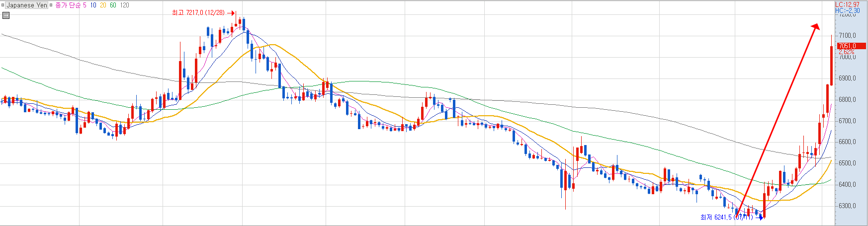Click the 6300.0 price axis label
The height and width of the screenshot is (226, 868).
click(847, 206)
